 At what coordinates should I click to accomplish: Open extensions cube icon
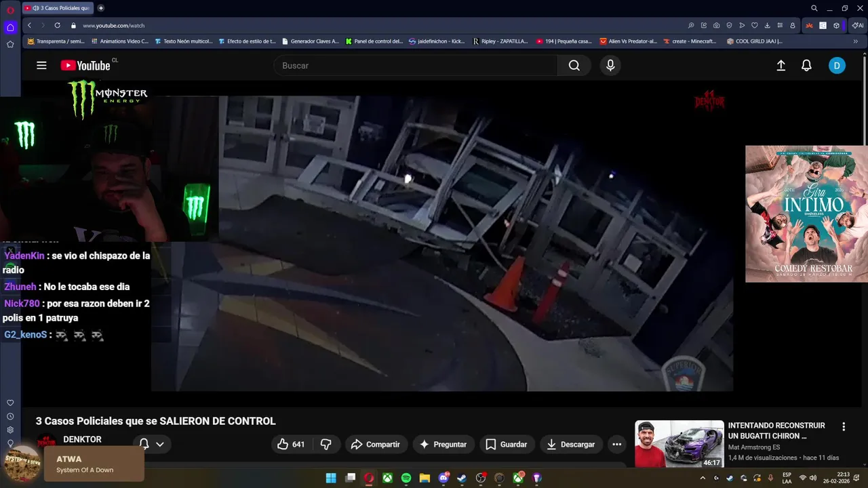coord(836,25)
